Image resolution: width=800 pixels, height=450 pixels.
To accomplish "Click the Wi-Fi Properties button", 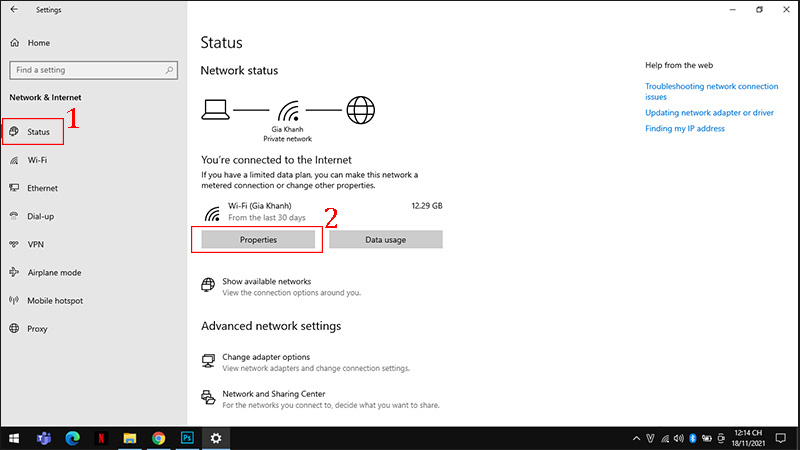I will (258, 240).
